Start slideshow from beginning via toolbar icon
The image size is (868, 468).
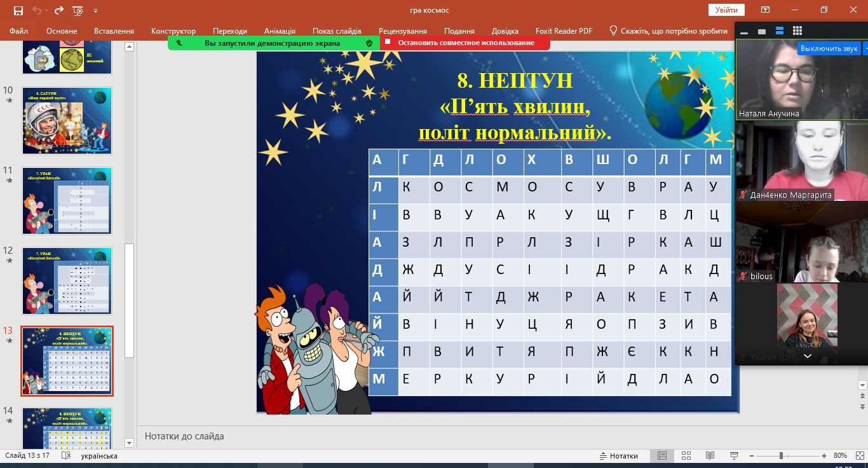[78, 10]
